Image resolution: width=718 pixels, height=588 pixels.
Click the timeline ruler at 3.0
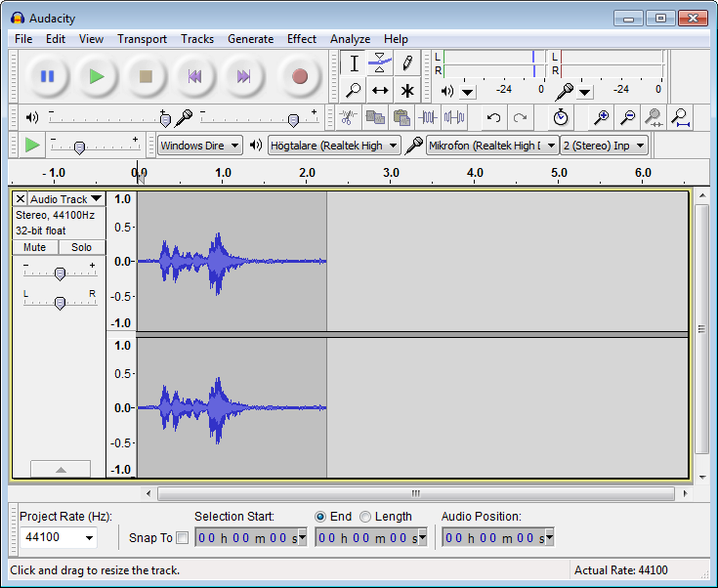(391, 173)
